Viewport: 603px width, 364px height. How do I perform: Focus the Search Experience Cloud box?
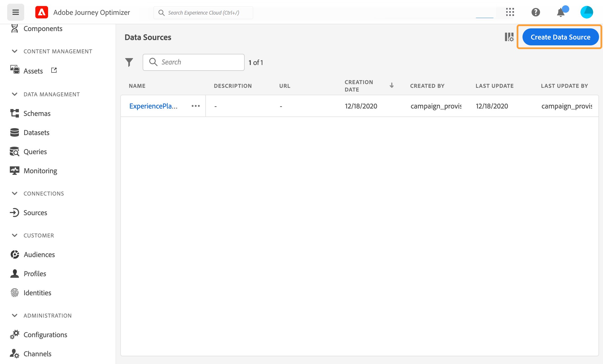pyautogui.click(x=203, y=13)
